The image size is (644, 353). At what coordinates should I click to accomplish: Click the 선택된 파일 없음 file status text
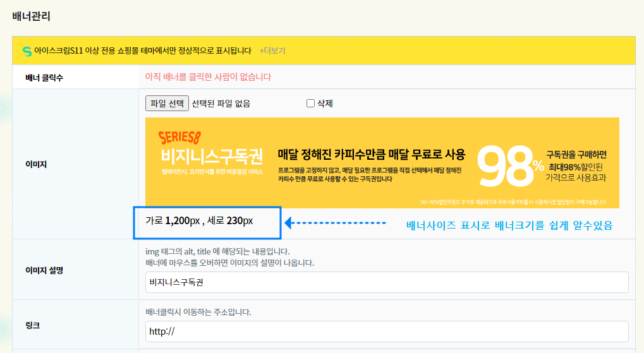(221, 104)
